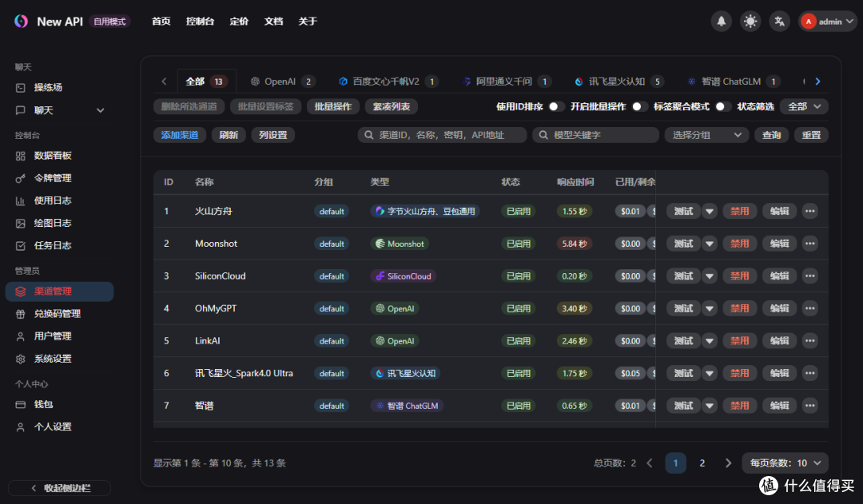Focus the 模型关键字 search field
The width and height of the screenshot is (863, 504).
[595, 135]
